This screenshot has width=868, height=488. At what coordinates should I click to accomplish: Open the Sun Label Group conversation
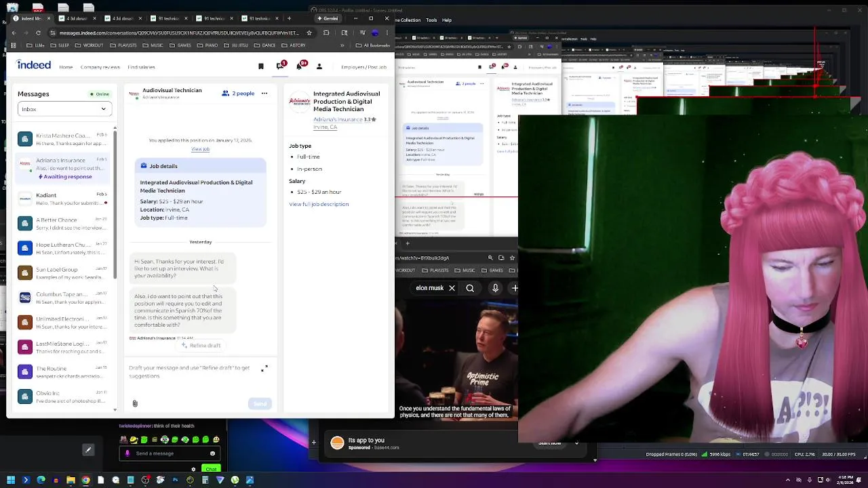[x=63, y=273]
